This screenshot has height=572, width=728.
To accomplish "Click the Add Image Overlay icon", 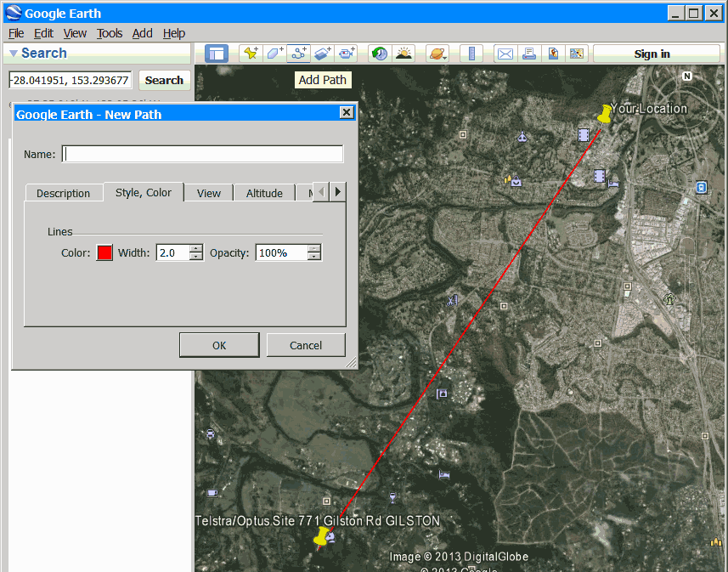I will (322, 54).
